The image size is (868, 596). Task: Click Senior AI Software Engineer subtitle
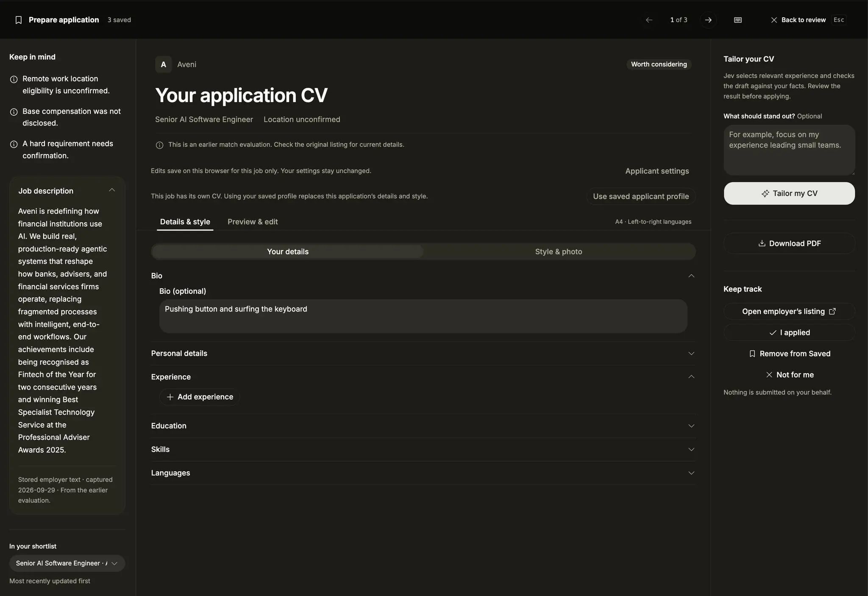[204, 120]
